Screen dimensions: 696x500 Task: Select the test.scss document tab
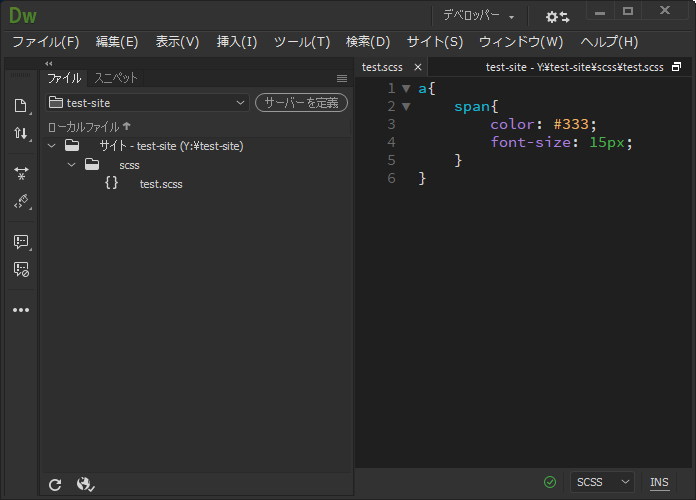(x=382, y=67)
